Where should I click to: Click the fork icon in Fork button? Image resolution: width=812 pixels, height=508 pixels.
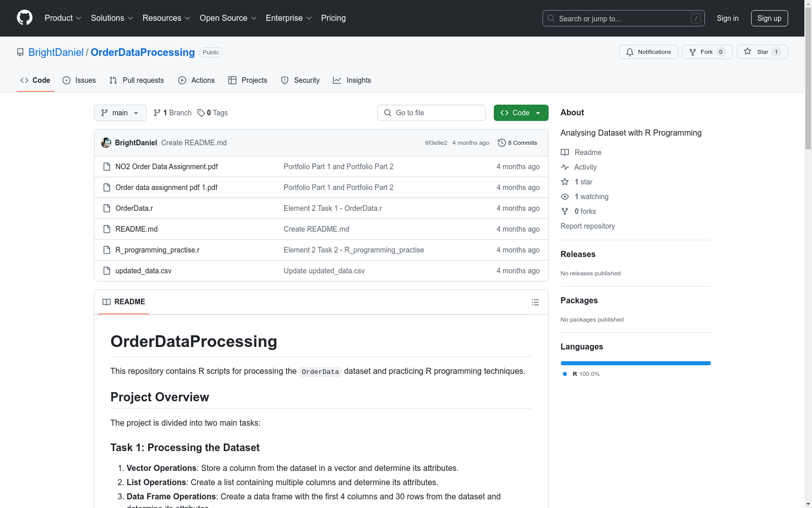[x=693, y=52]
